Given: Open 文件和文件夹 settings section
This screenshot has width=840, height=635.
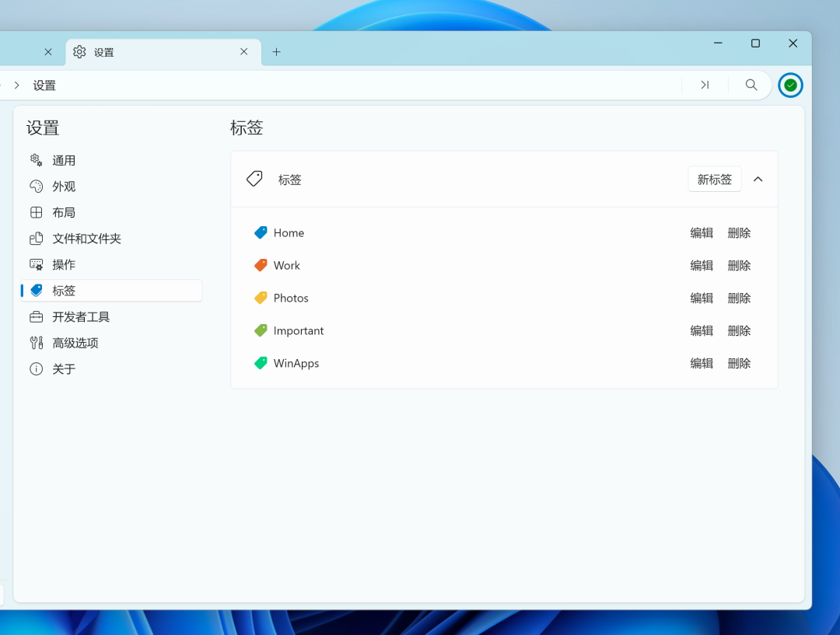Looking at the screenshot, I should [x=111, y=239].
